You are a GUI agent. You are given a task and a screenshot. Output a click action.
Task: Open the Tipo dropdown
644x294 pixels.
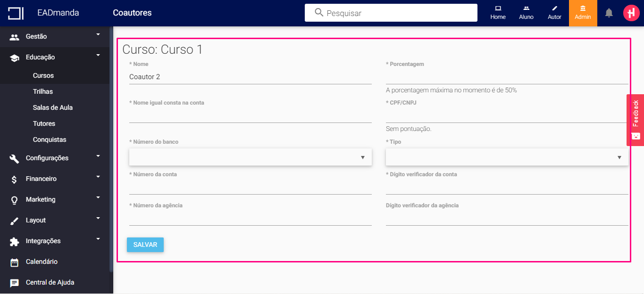pos(507,157)
